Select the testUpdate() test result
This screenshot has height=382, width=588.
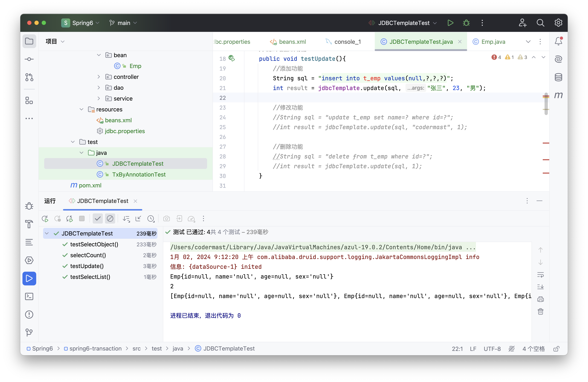(87, 266)
